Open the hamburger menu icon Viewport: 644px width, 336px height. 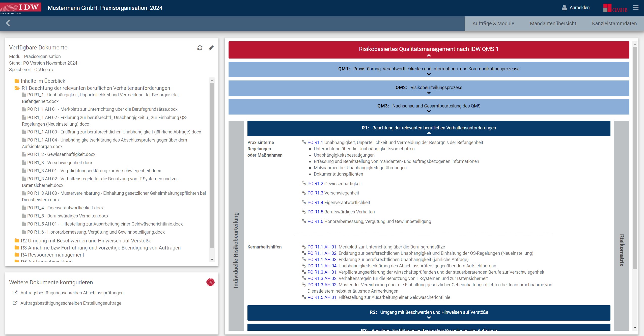pyautogui.click(x=636, y=8)
